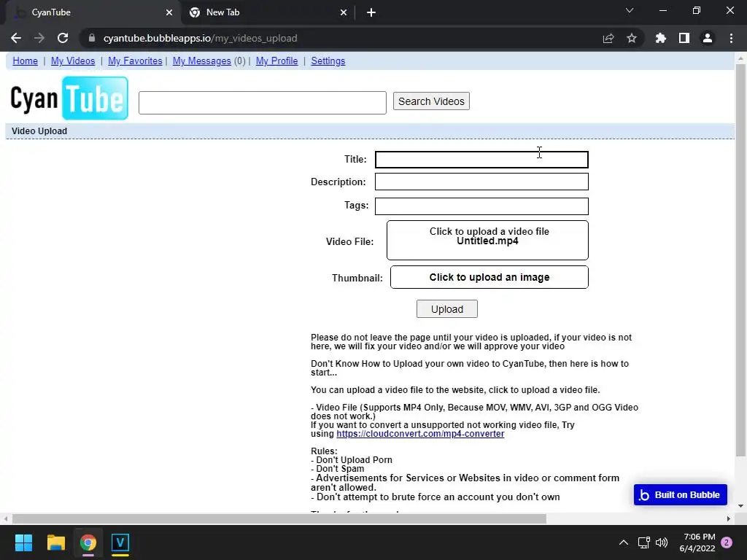This screenshot has width=747, height=560.
Task: Reload the page with the refresh icon
Action: pyautogui.click(x=63, y=38)
